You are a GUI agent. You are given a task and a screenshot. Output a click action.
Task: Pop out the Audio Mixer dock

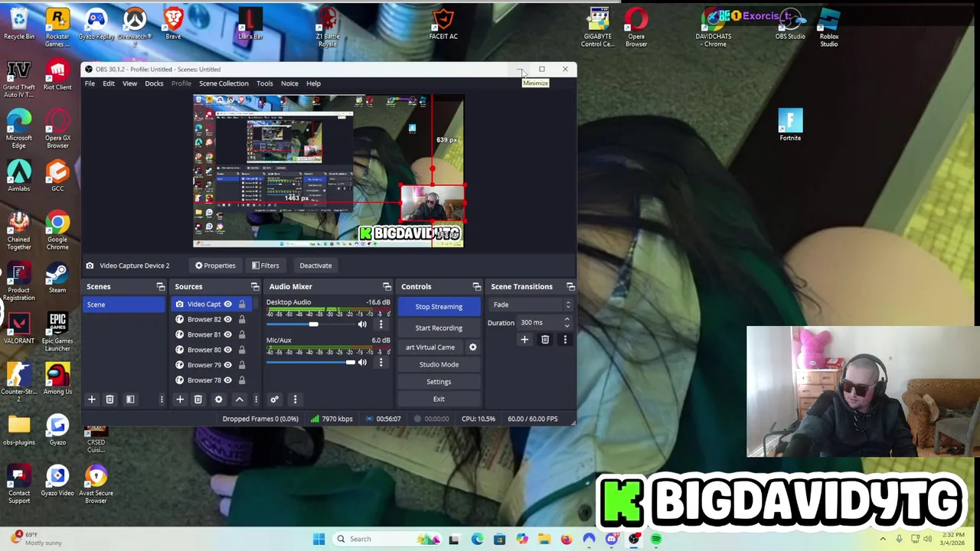pos(387,286)
